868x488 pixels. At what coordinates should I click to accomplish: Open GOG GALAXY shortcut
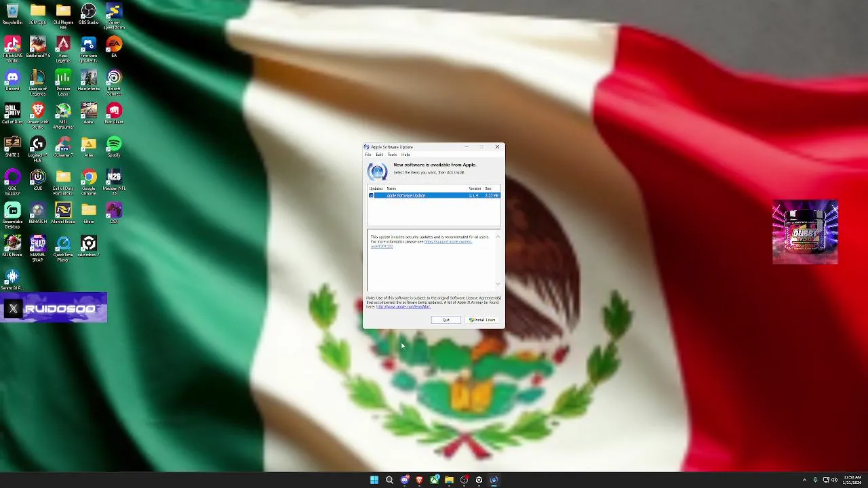(12, 182)
